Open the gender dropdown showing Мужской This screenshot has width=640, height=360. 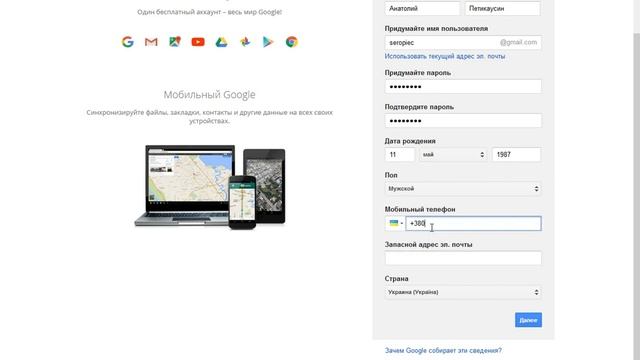[x=463, y=189]
